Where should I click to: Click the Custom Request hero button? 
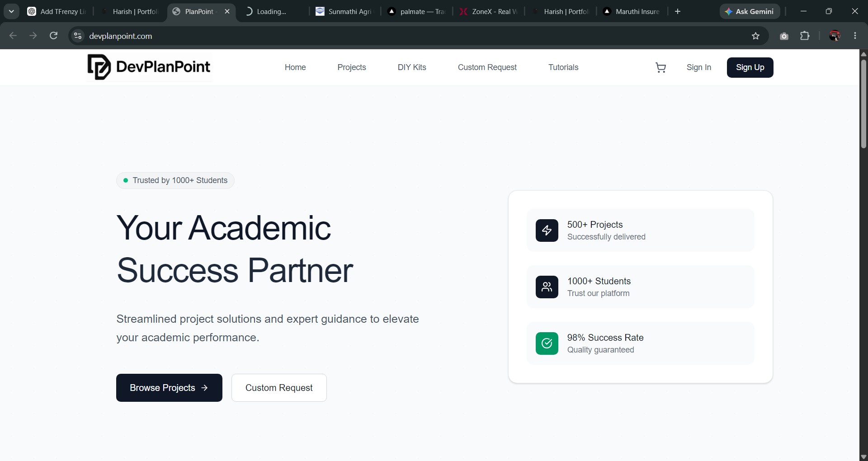point(279,388)
